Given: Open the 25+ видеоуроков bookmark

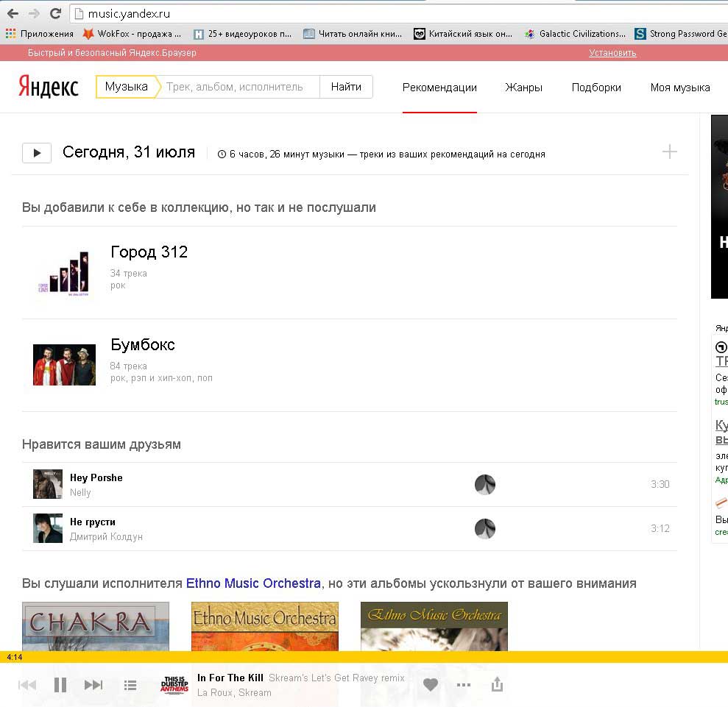Looking at the screenshot, I should pos(242,33).
